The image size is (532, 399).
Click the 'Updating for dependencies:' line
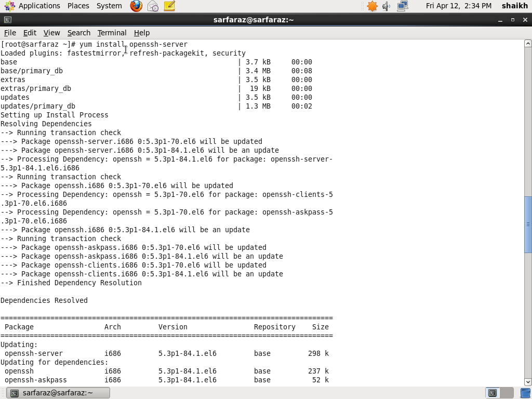click(54, 362)
